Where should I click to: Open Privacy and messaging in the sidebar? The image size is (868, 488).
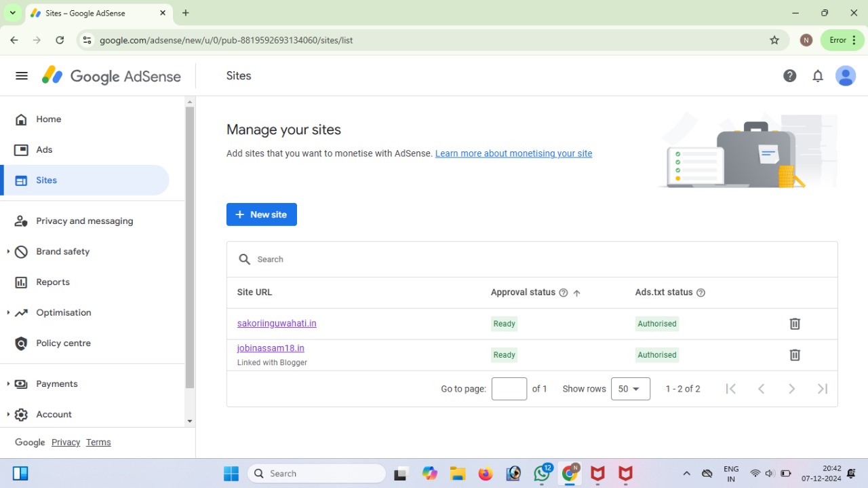(x=85, y=221)
